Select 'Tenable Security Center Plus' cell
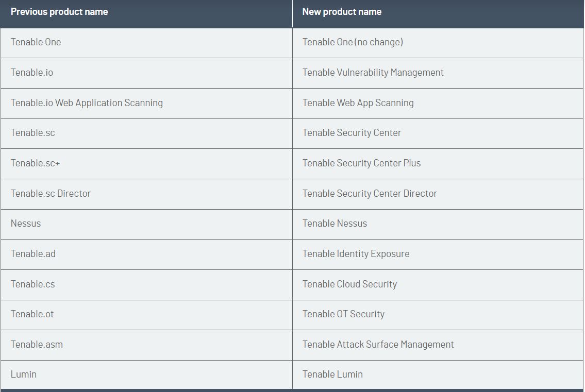The height and width of the screenshot is (392, 585). click(438, 164)
